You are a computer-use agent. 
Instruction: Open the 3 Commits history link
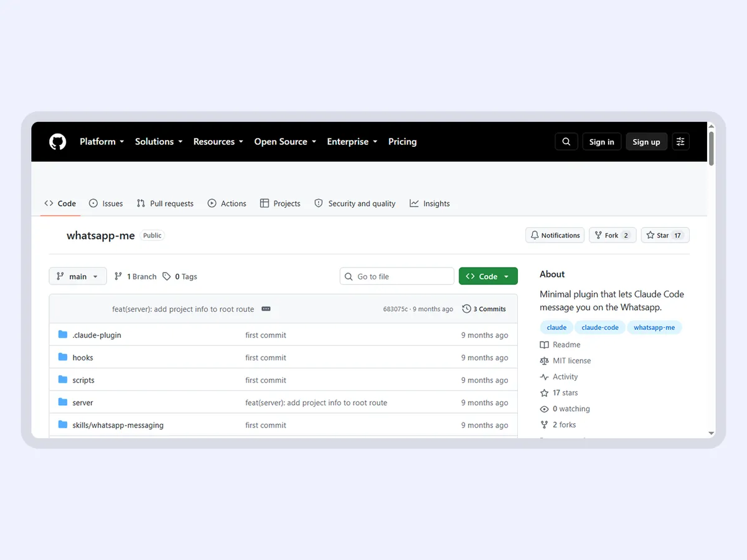point(484,309)
